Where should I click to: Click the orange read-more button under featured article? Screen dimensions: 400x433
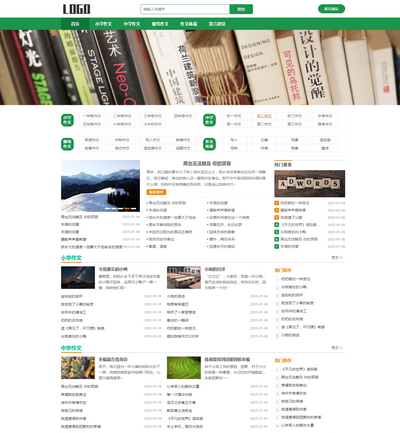pyautogui.click(x=156, y=192)
